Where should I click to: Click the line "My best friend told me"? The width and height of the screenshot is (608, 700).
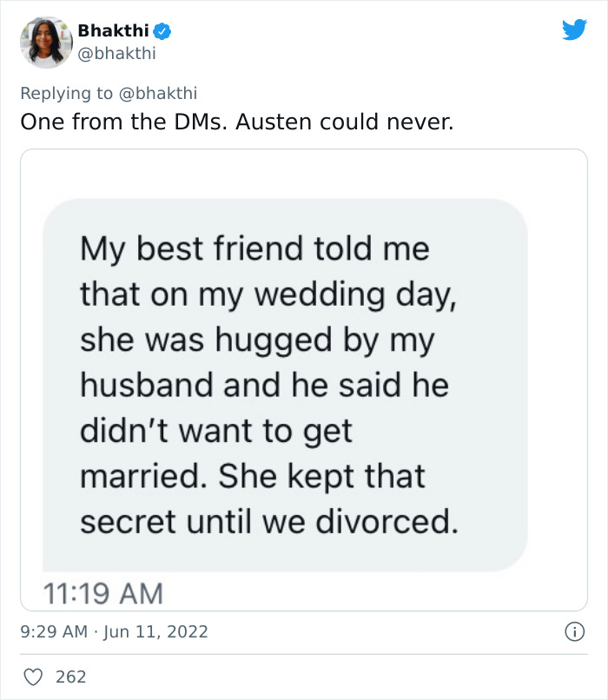click(254, 249)
